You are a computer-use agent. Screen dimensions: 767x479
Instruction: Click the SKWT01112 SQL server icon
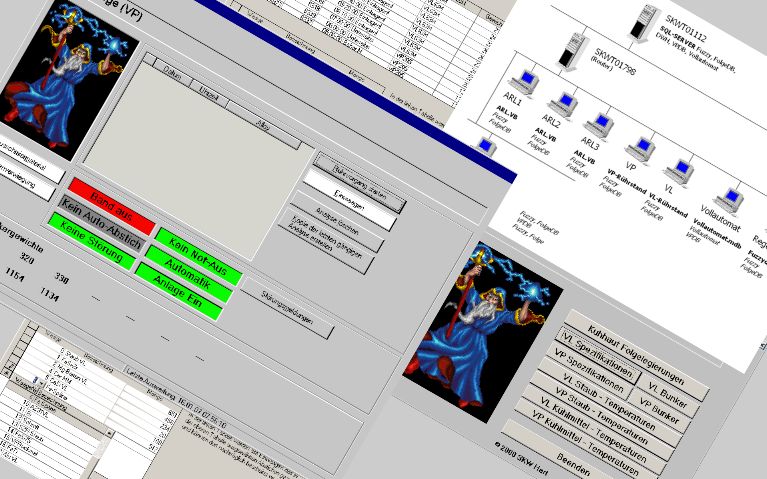[x=644, y=23]
